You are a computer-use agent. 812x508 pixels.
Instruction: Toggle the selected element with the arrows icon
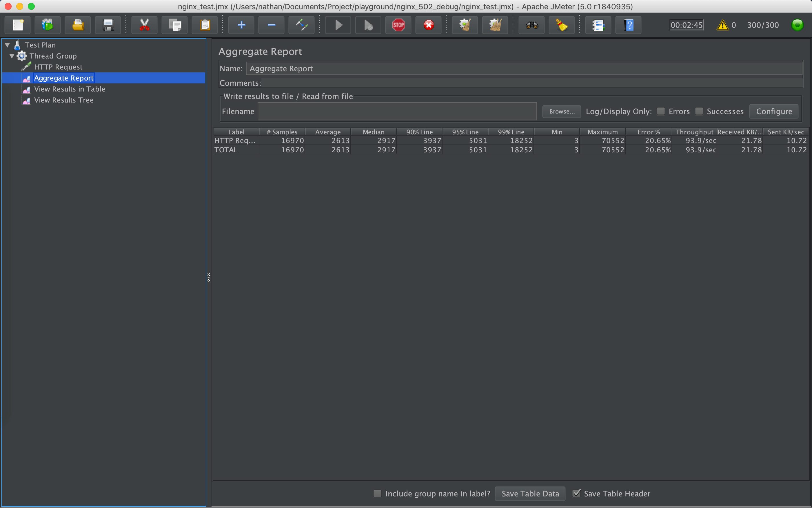coord(301,25)
